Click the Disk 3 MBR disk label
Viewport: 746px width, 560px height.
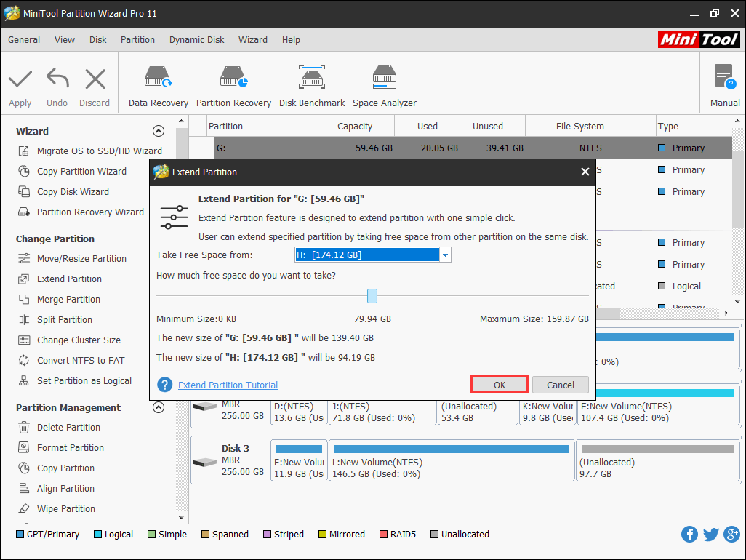[x=230, y=460]
